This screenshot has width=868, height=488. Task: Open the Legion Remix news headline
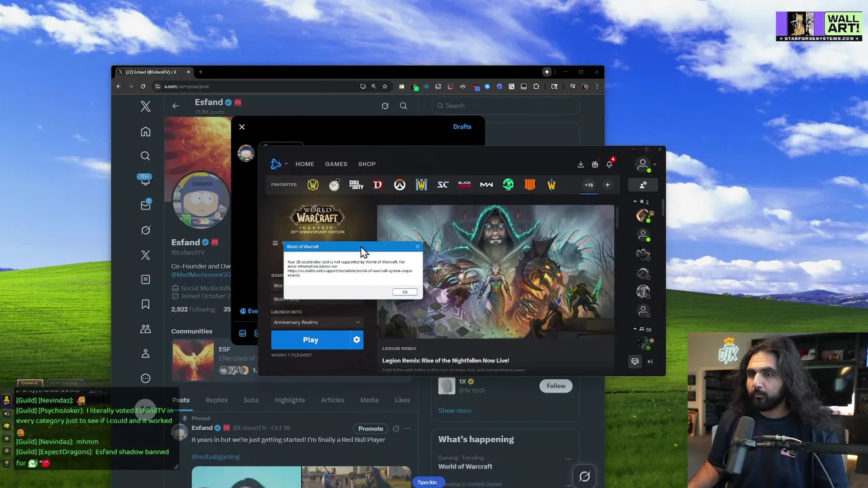click(x=446, y=361)
